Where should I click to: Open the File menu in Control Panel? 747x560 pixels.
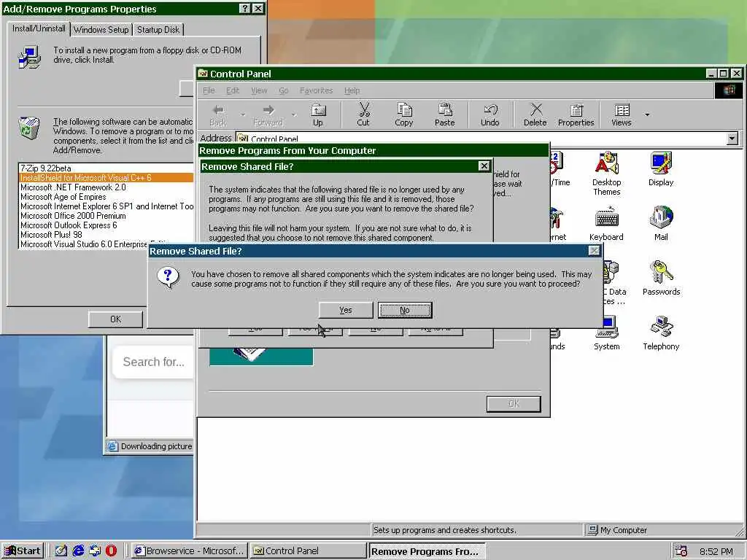pyautogui.click(x=209, y=90)
